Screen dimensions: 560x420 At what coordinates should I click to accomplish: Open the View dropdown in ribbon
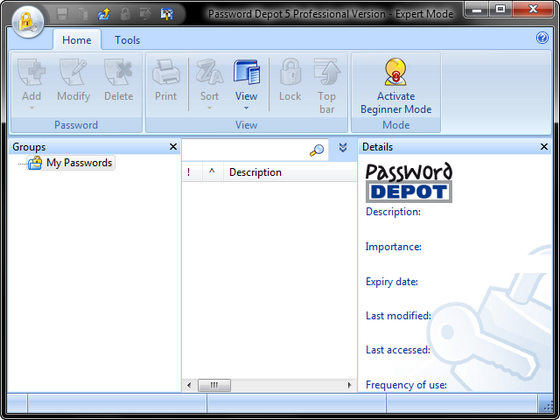click(x=246, y=85)
